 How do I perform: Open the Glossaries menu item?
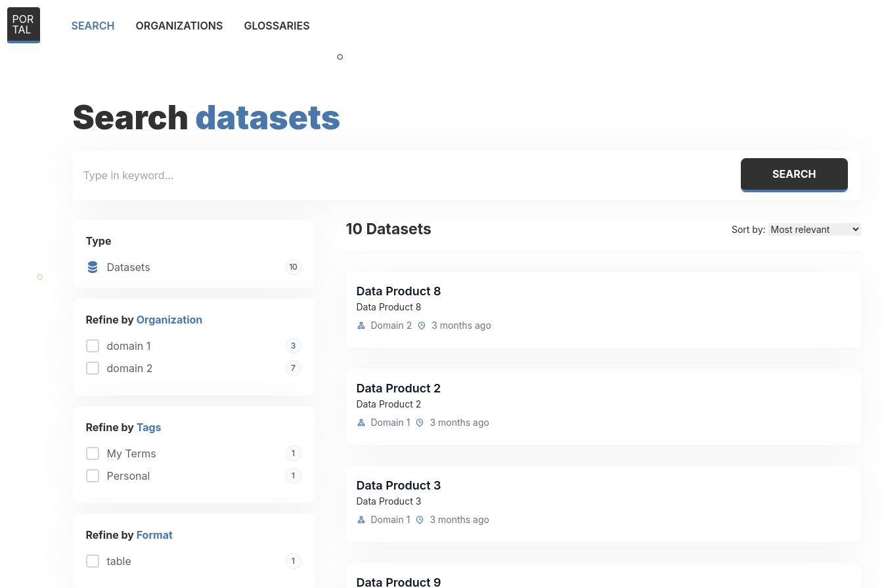click(x=276, y=26)
